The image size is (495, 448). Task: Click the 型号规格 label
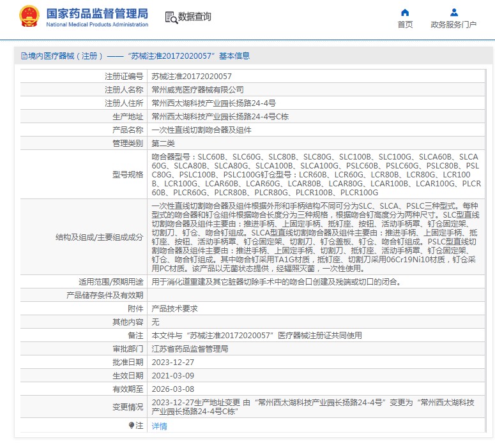(x=128, y=174)
